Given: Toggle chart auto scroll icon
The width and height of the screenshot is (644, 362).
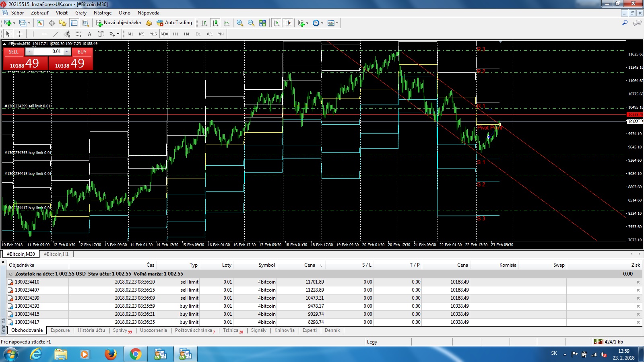Looking at the screenshot, I should coord(276,23).
